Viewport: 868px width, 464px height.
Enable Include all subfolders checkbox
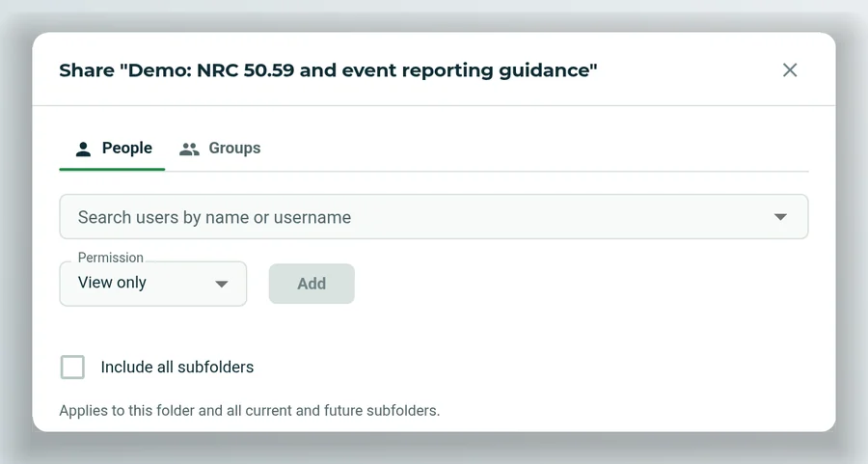pyautogui.click(x=72, y=368)
